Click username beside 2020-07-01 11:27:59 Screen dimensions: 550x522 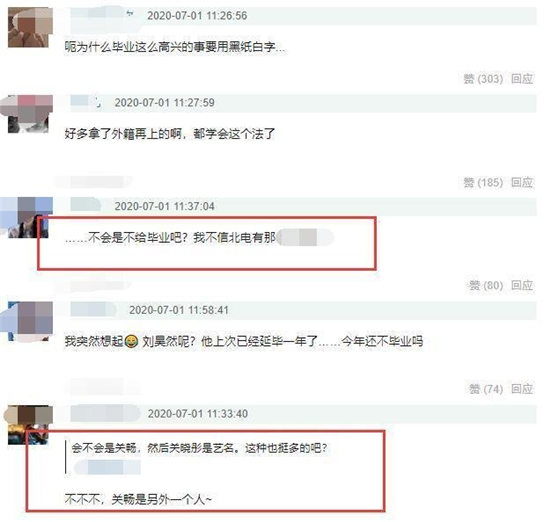point(86,102)
